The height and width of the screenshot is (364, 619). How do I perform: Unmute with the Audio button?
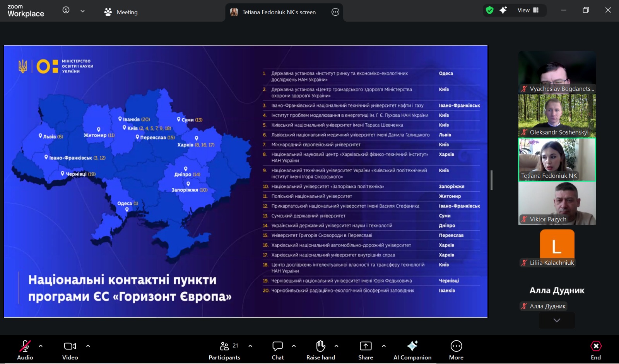pos(25,350)
